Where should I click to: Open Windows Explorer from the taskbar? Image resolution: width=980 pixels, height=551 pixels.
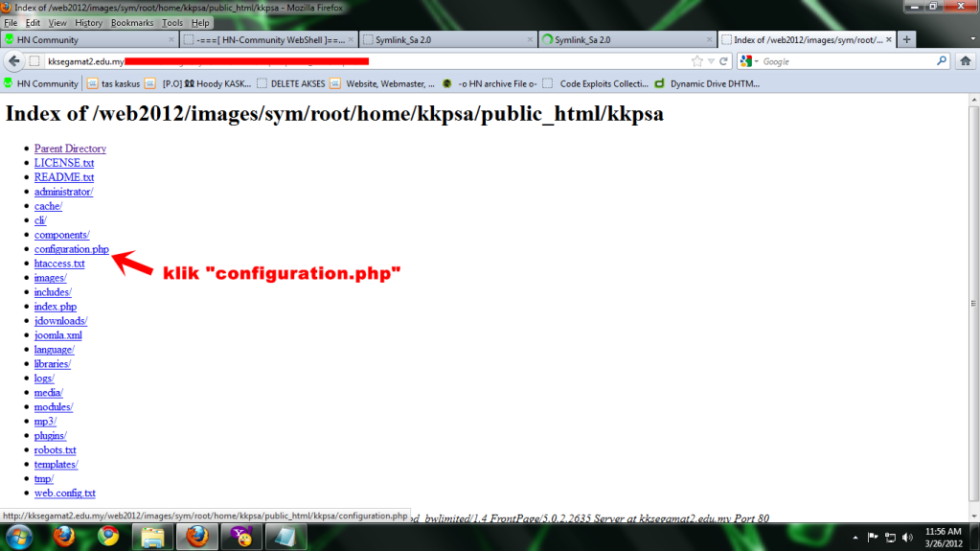(x=153, y=536)
